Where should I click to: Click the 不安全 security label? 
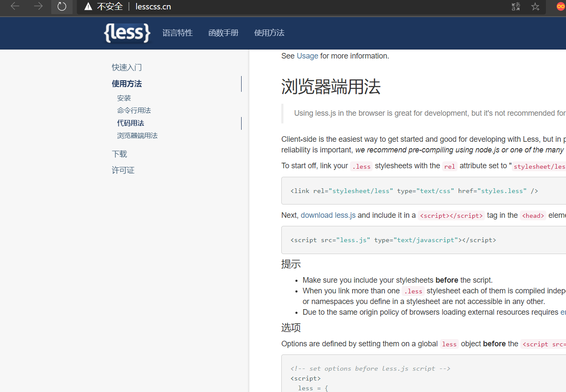(x=110, y=6)
